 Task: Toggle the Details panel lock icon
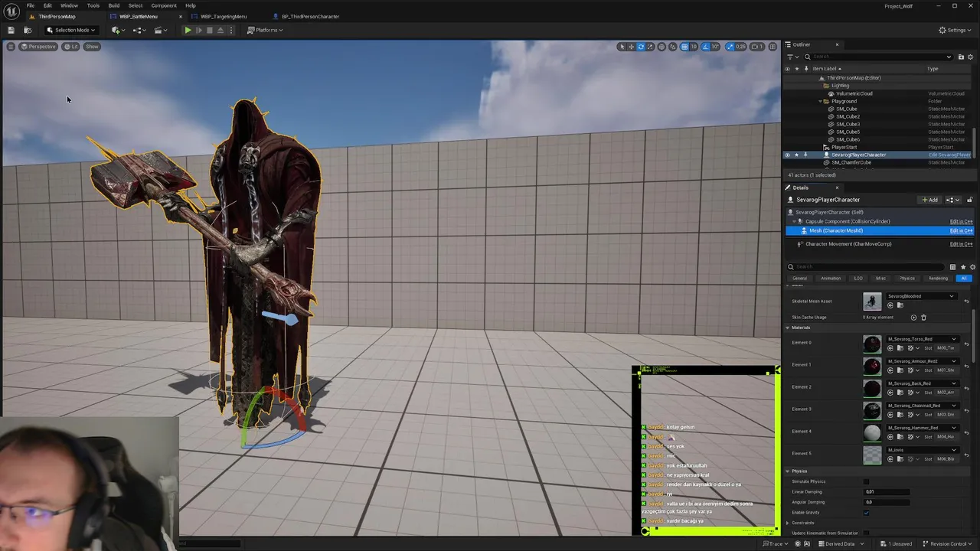tap(969, 200)
